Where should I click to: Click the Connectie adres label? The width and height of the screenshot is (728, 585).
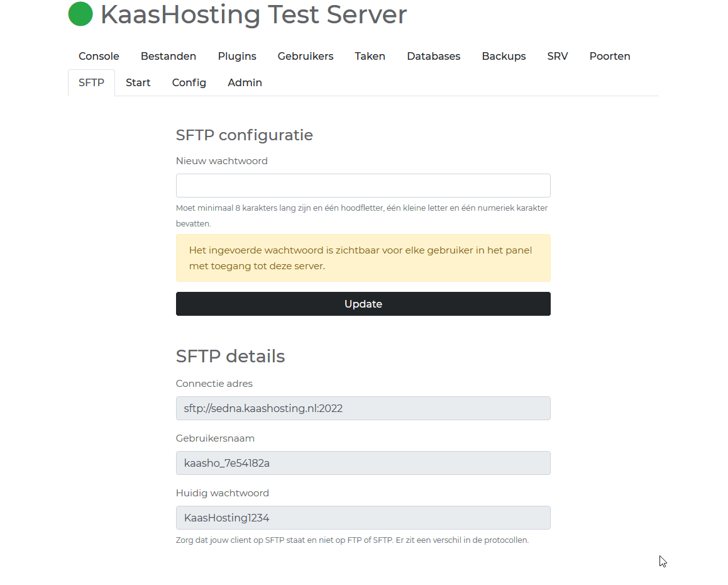click(214, 383)
